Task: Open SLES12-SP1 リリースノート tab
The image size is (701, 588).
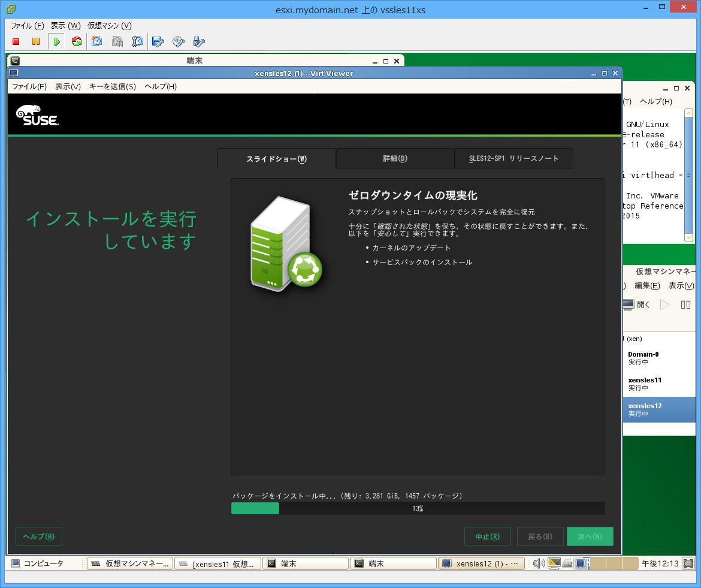Action: coord(513,158)
